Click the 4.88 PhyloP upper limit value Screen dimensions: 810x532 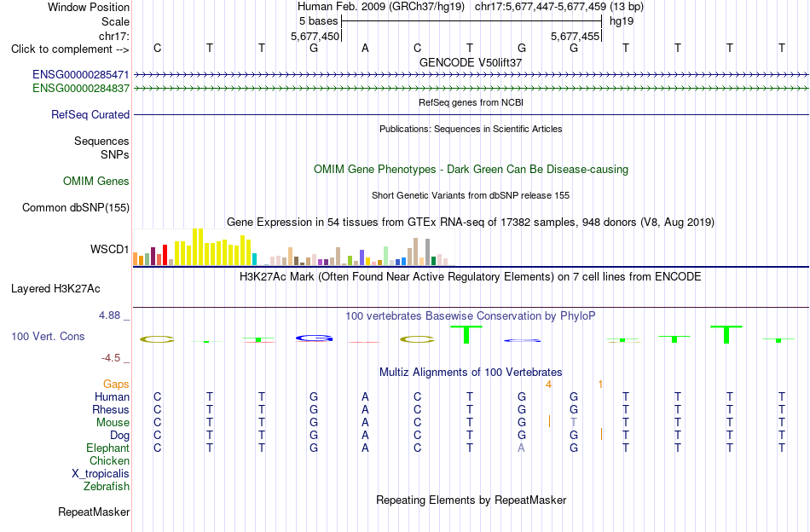tap(109, 315)
